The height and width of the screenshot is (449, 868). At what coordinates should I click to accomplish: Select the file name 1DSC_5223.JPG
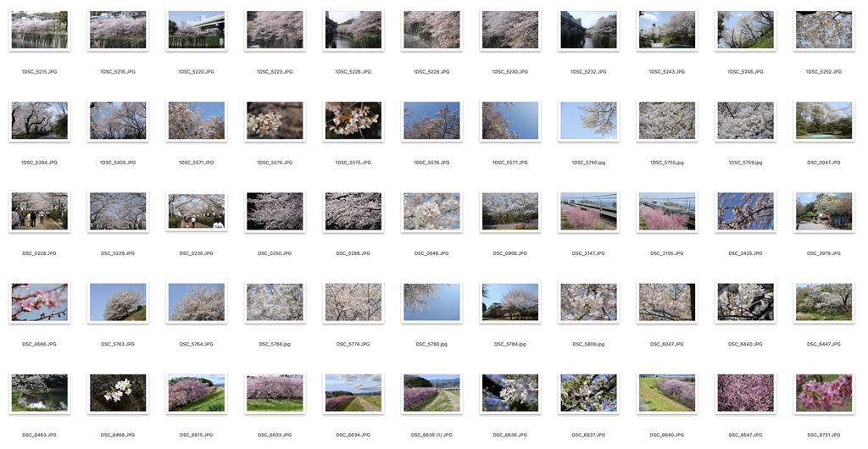click(x=275, y=72)
